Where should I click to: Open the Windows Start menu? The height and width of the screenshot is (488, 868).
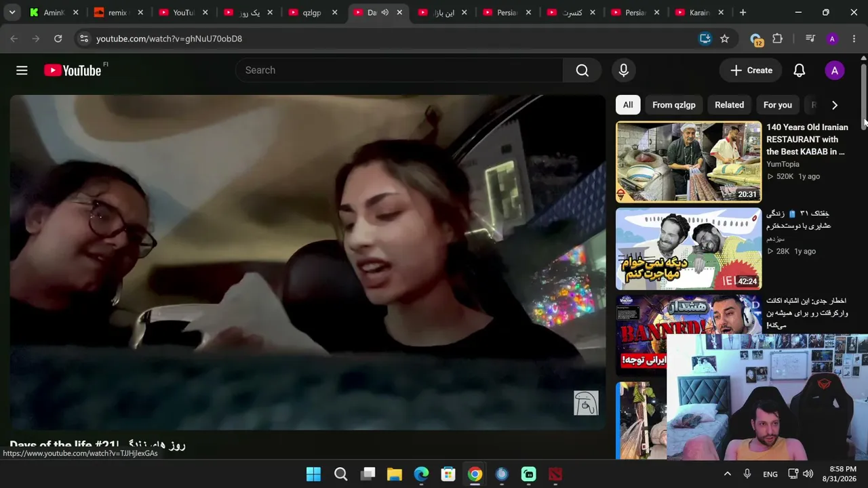click(313, 474)
